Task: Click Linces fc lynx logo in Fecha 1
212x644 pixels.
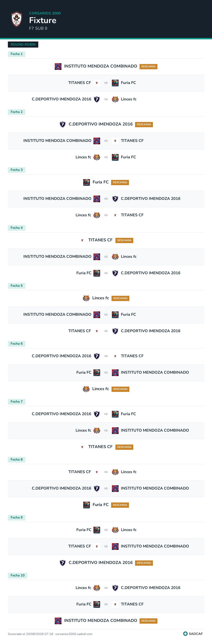Action: click(x=115, y=99)
